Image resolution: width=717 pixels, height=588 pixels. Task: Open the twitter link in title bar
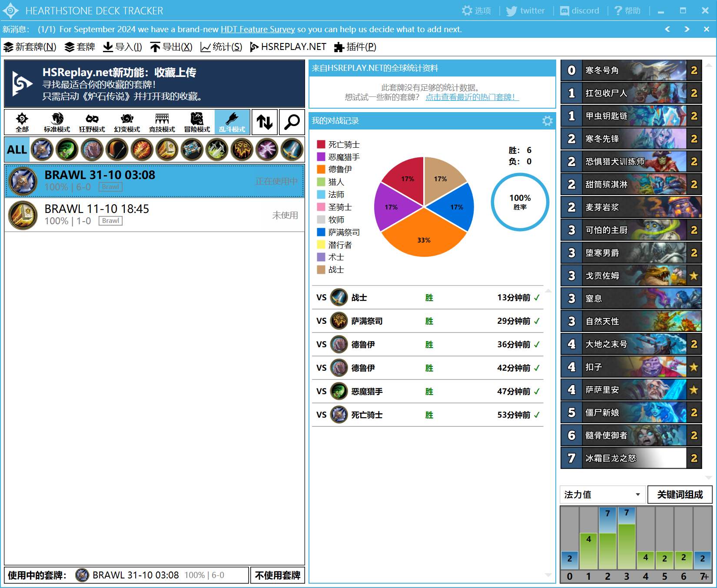(x=525, y=10)
